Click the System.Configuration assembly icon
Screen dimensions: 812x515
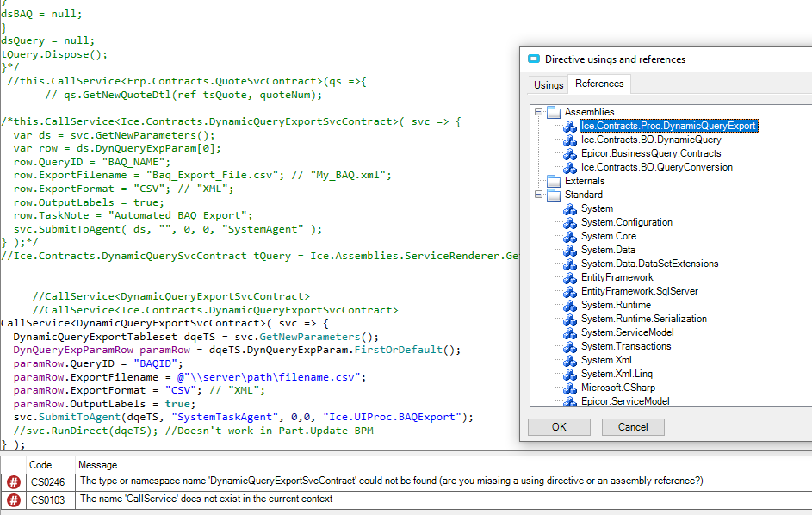tap(570, 222)
